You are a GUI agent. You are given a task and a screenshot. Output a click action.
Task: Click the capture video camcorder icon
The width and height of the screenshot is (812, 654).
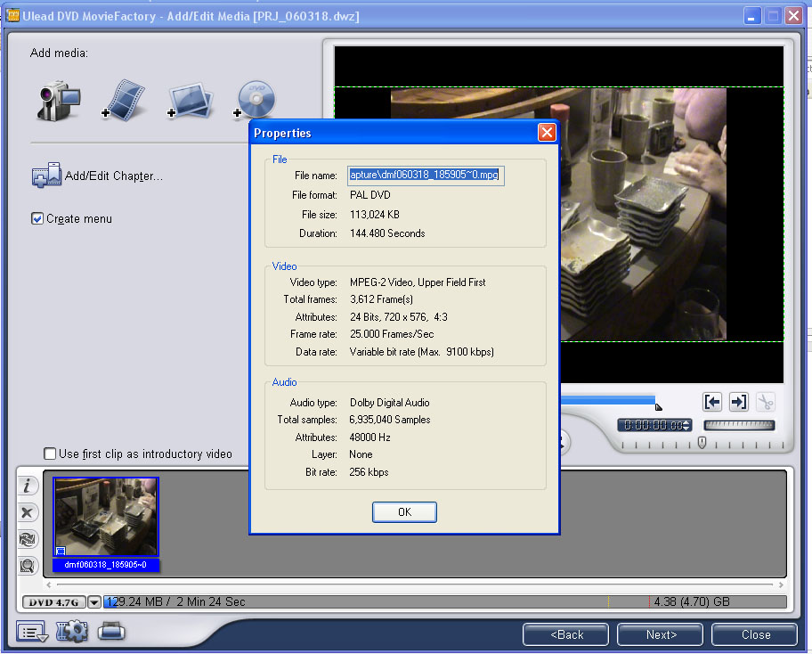[58, 101]
